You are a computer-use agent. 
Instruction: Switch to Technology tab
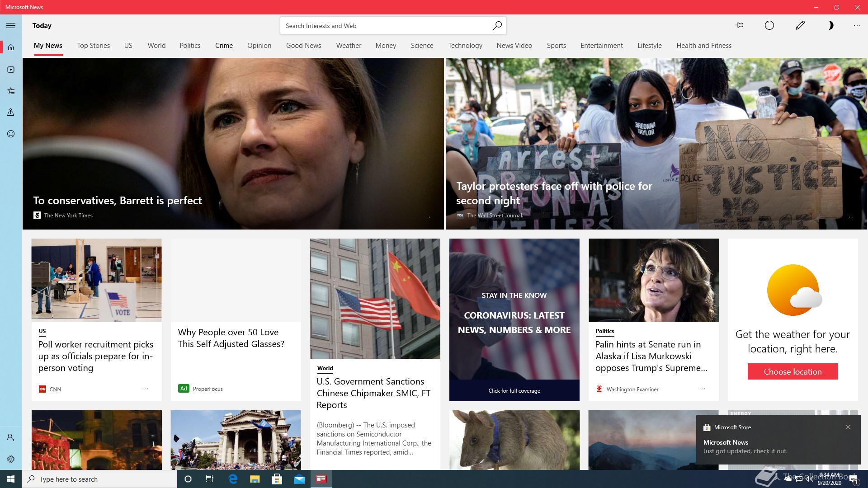pyautogui.click(x=465, y=46)
